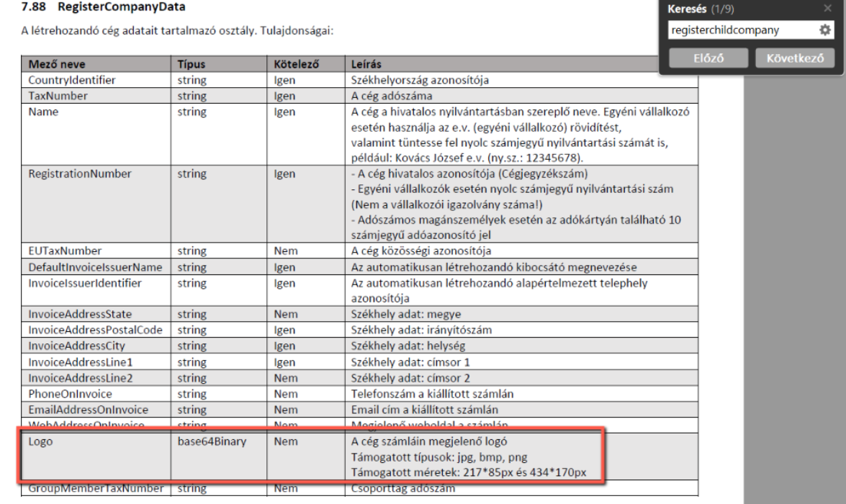This screenshot has width=846, height=504.
Task: Select 'A cég közösségi azonosítója' text
Action: [421, 251]
